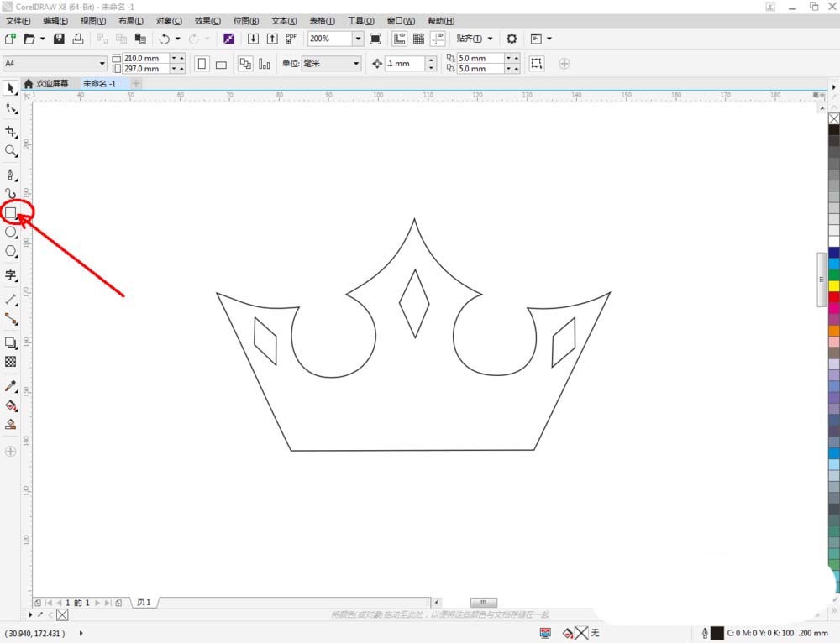Click the nudge distance 1 mm field
The image size is (840, 643).
pyautogui.click(x=406, y=64)
